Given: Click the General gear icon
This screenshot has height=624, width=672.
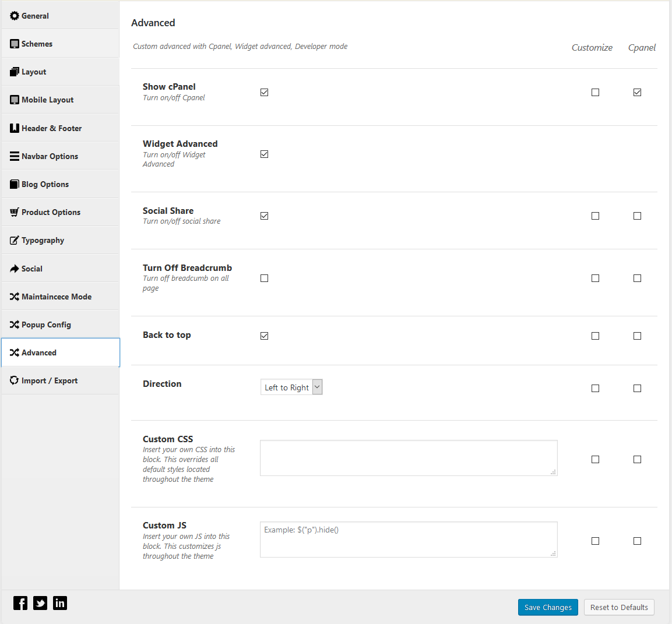Looking at the screenshot, I should (x=15, y=16).
